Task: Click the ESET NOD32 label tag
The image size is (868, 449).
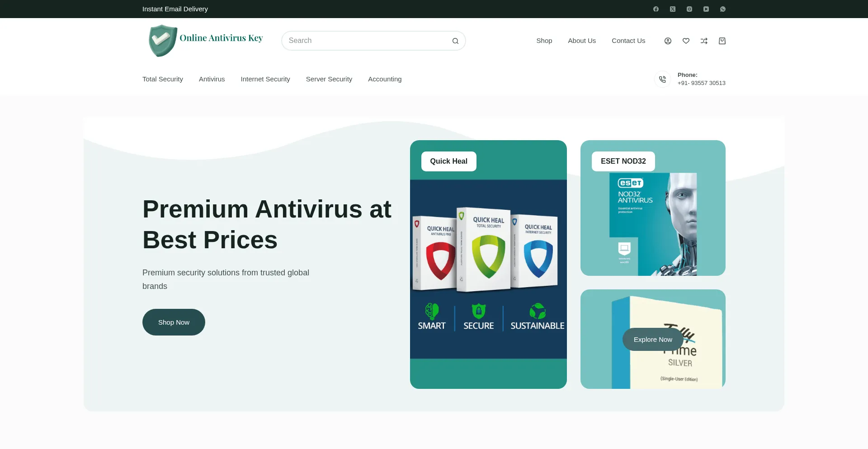Action: coord(623,161)
